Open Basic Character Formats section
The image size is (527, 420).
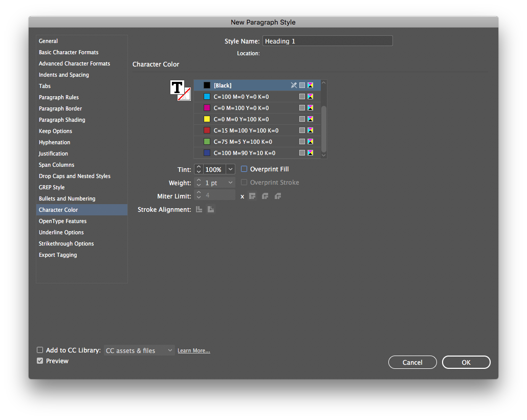coord(69,52)
